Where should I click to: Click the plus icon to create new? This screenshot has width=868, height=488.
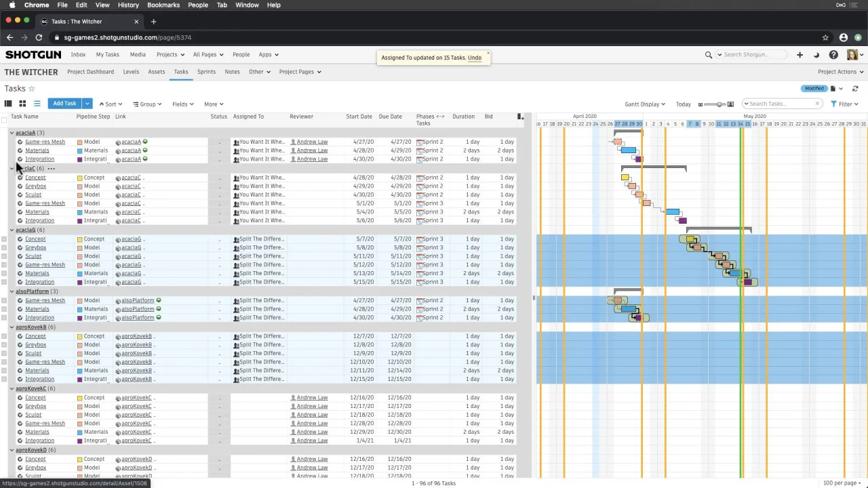800,55
